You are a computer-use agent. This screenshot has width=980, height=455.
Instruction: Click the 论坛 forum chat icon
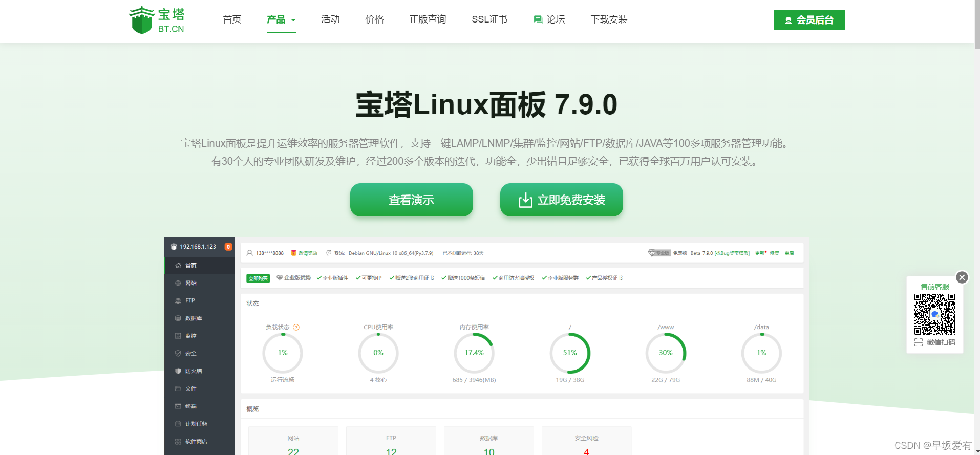(538, 19)
